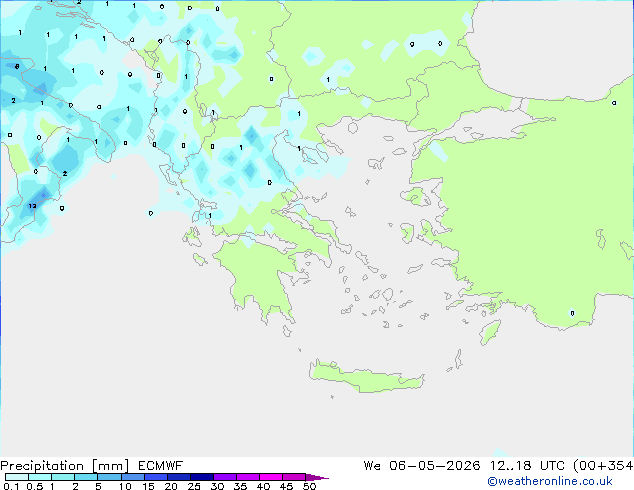The width and height of the screenshot is (634, 490).
Task: Click the '40' legend scale label
Action: tap(263, 486)
